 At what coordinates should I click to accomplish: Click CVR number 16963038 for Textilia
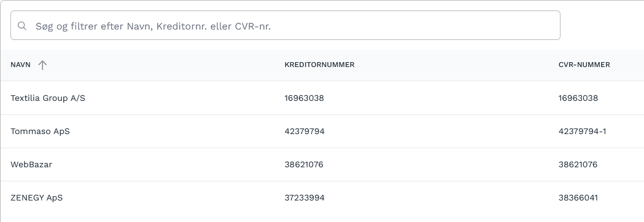(578, 98)
